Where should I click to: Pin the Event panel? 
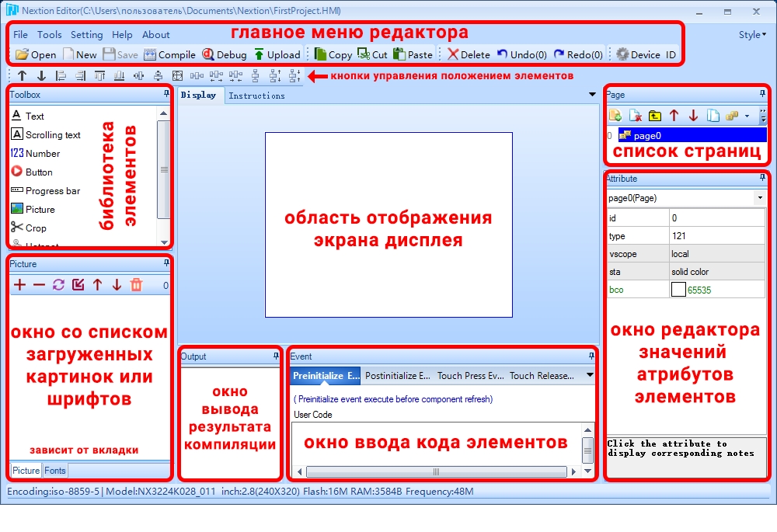pos(591,356)
